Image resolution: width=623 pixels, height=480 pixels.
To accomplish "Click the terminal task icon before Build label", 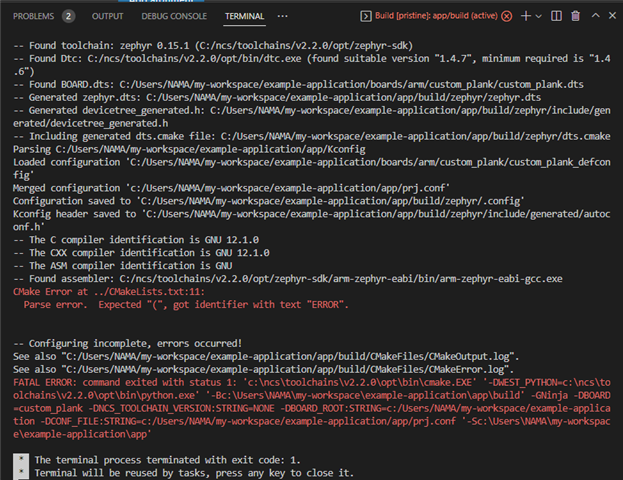I will pyautogui.click(x=366, y=16).
